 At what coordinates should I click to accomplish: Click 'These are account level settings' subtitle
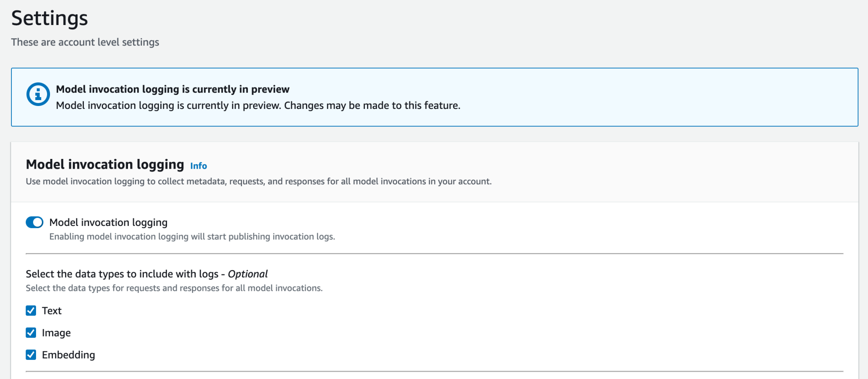[x=85, y=42]
